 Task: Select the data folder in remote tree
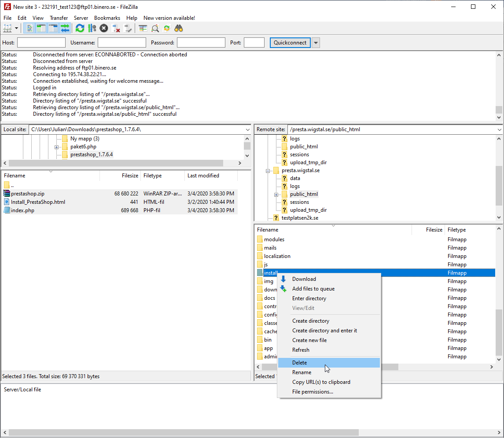pyautogui.click(x=295, y=178)
